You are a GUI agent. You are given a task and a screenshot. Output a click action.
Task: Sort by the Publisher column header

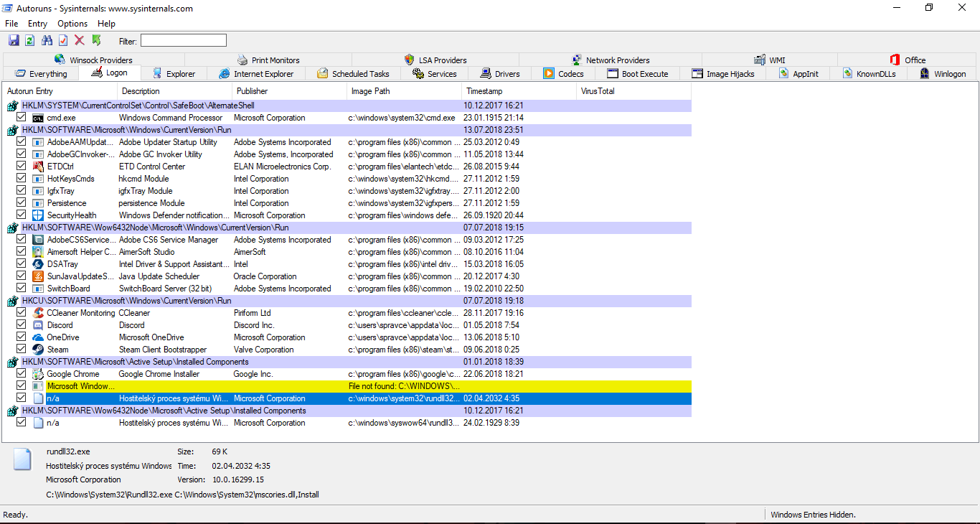(290, 91)
